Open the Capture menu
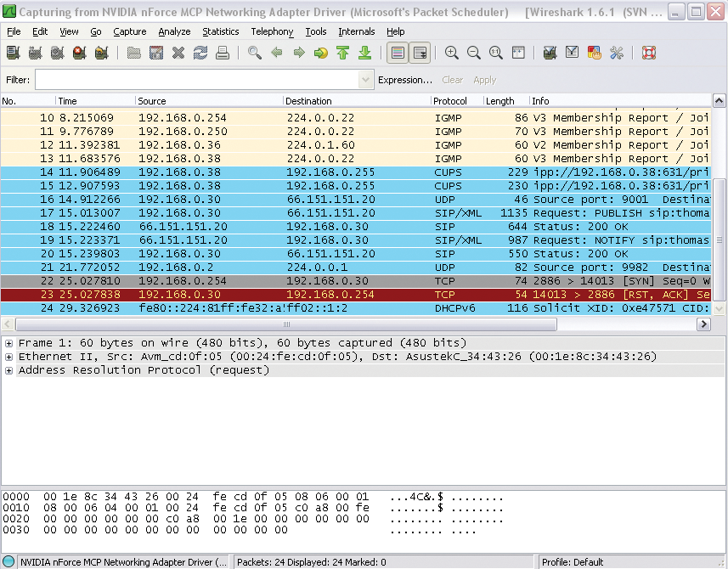The width and height of the screenshot is (728, 569). point(129,31)
